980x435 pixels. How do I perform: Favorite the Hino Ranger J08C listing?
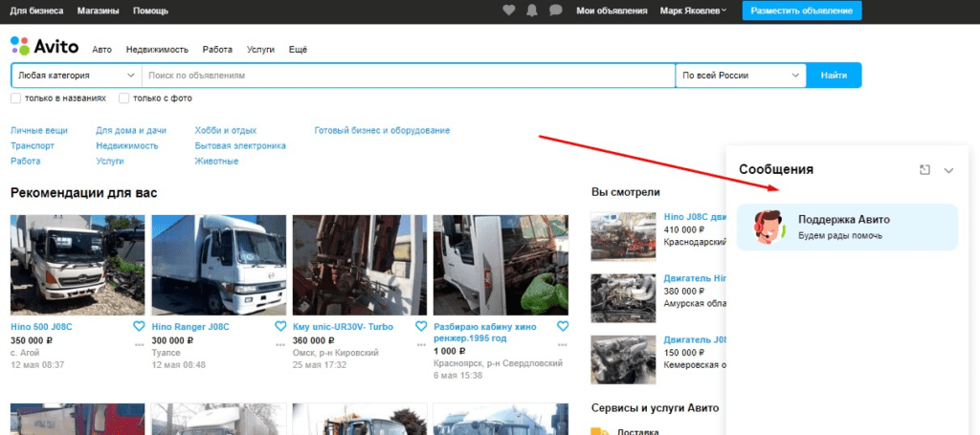pos(280,326)
